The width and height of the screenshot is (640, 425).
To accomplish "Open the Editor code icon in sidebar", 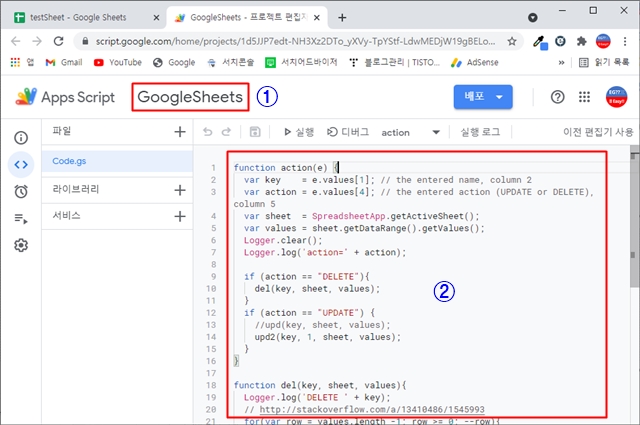I will pos(21,165).
